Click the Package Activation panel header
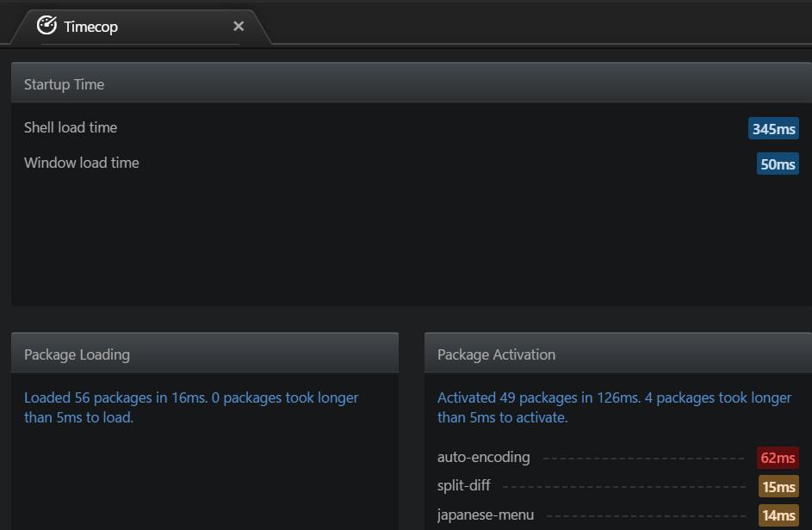Viewport: 812px width, 530px height. pyautogui.click(x=617, y=353)
